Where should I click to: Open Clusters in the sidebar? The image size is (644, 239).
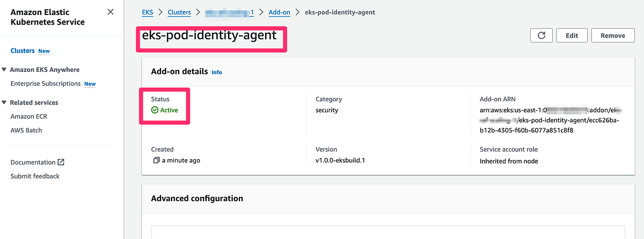tap(22, 51)
